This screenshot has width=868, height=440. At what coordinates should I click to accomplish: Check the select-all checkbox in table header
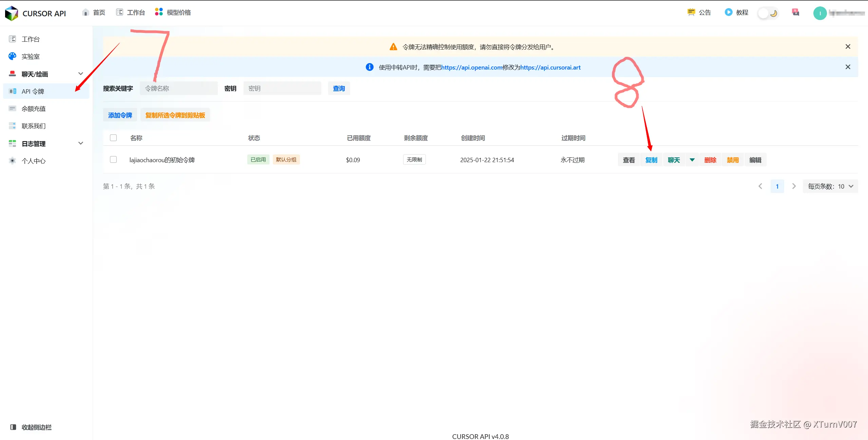[113, 138]
